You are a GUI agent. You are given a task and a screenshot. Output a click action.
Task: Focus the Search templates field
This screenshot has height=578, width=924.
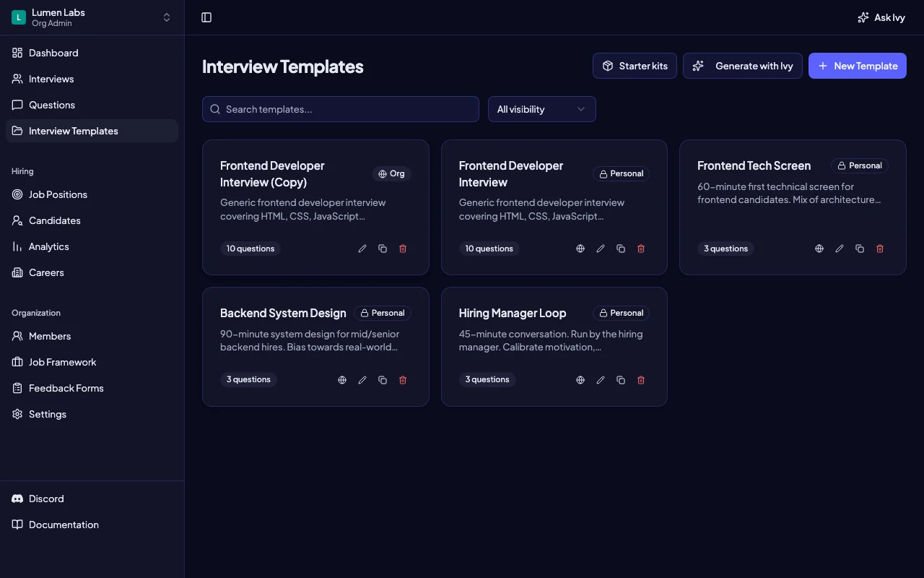coord(341,109)
